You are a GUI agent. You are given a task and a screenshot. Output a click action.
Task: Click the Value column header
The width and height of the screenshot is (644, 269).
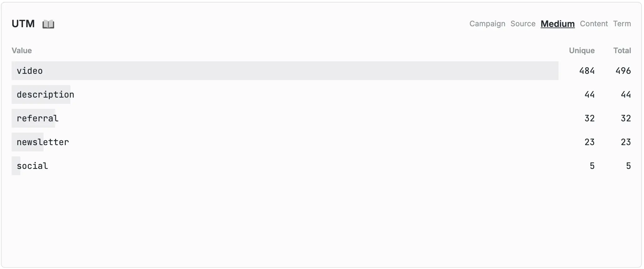(22, 51)
